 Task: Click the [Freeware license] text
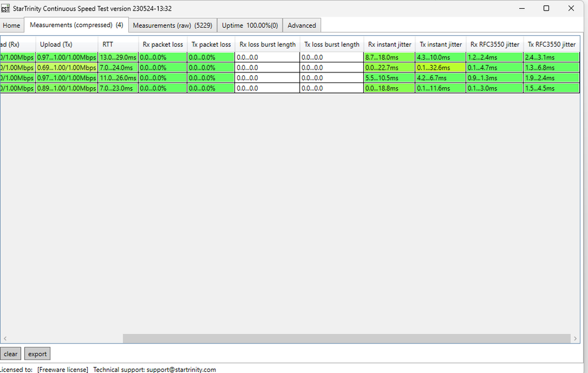62,369
